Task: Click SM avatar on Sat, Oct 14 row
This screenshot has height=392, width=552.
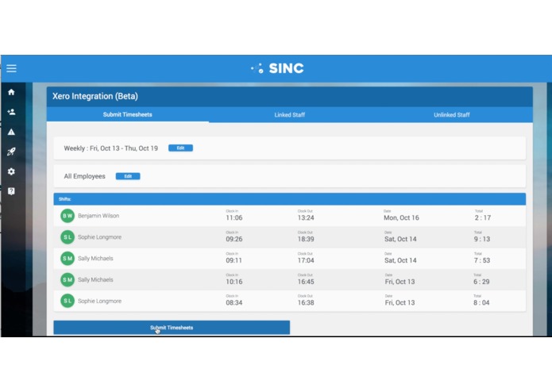Action: (68, 259)
